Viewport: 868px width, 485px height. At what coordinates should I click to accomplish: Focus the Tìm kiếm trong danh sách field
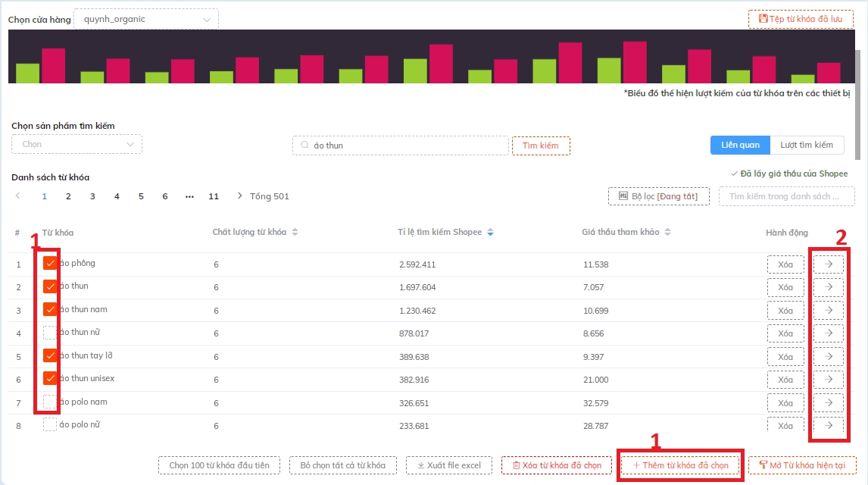coord(783,196)
